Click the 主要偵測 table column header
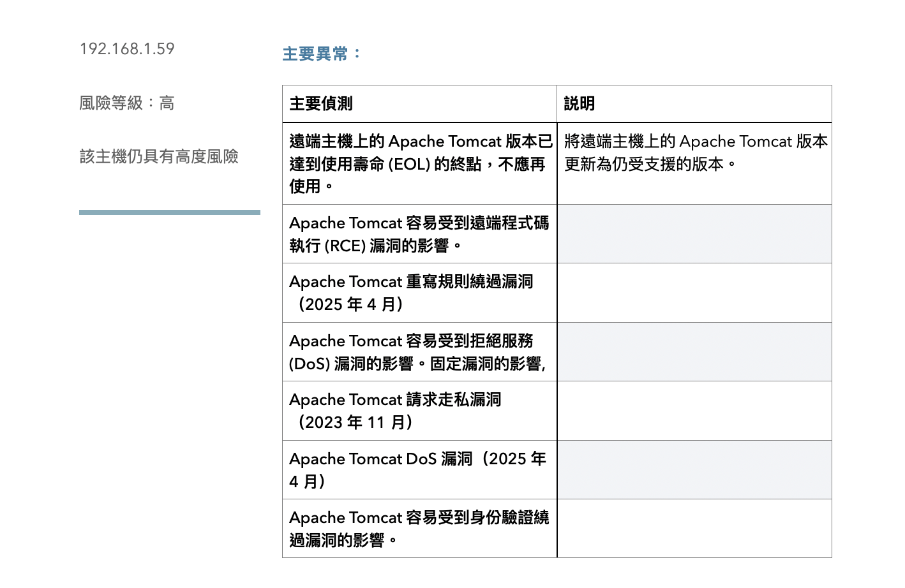This screenshot has width=905, height=588. pyautogui.click(x=321, y=104)
